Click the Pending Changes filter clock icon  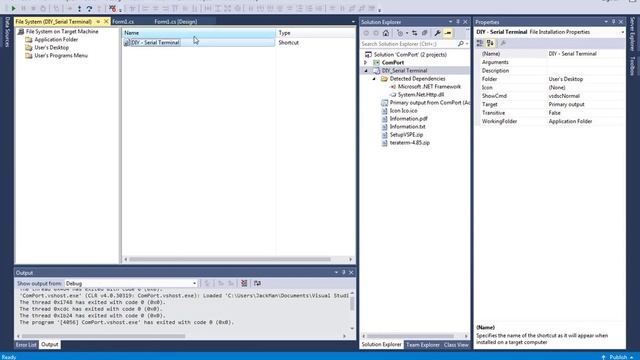tap(400, 33)
